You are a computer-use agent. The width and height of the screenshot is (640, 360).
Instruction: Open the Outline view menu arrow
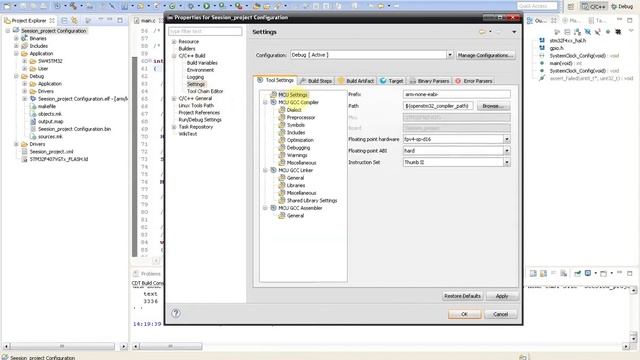(x=631, y=32)
